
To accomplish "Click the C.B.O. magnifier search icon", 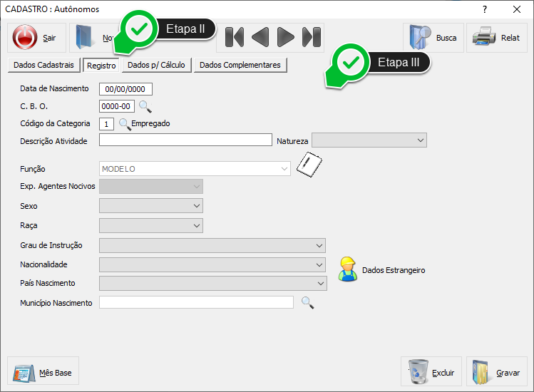I will coord(145,107).
